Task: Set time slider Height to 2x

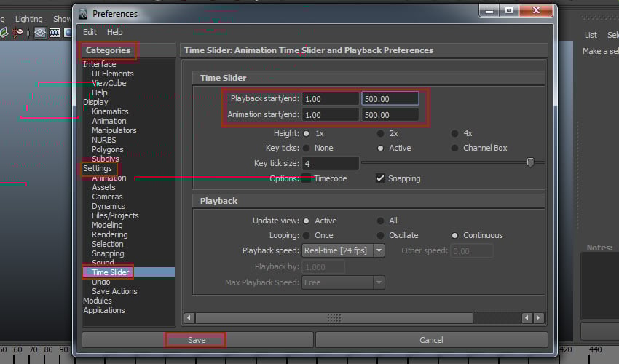Action: [x=380, y=134]
